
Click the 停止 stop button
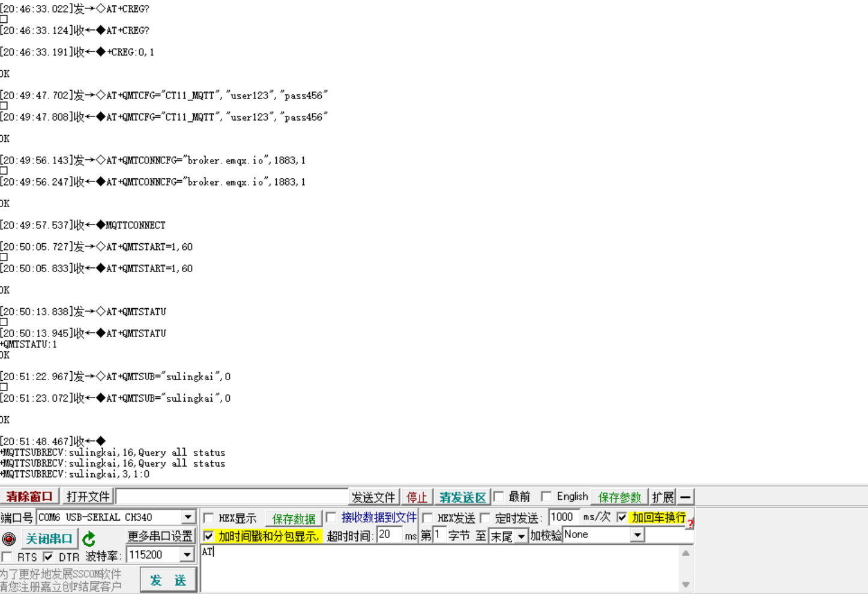click(417, 497)
